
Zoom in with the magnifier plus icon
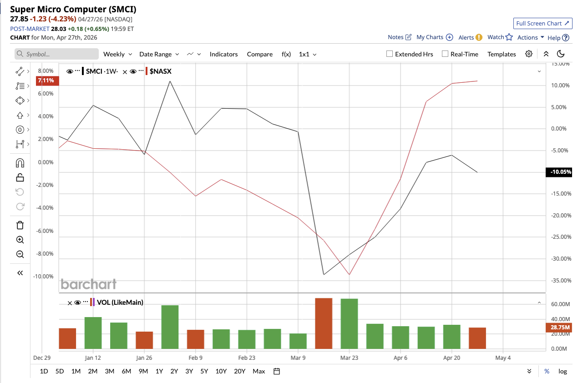pos(20,240)
